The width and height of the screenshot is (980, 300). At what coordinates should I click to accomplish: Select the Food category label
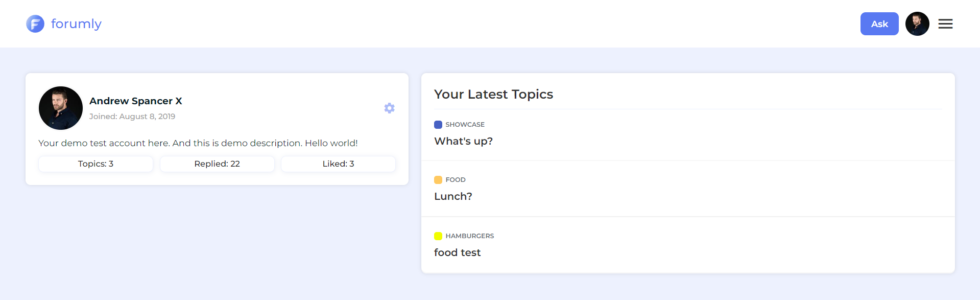pyautogui.click(x=456, y=180)
